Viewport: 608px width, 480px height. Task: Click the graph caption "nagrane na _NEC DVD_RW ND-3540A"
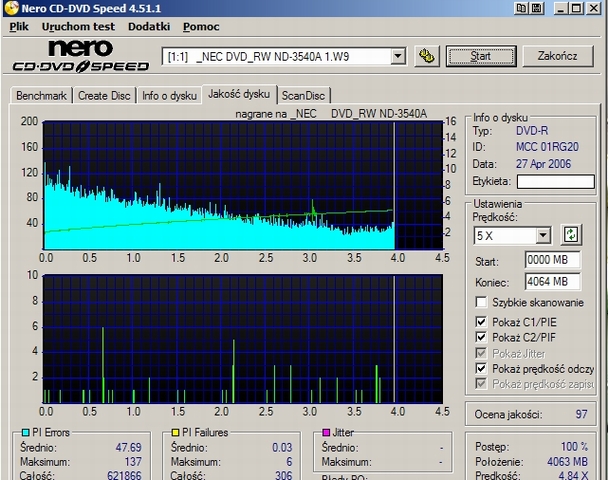(x=331, y=114)
